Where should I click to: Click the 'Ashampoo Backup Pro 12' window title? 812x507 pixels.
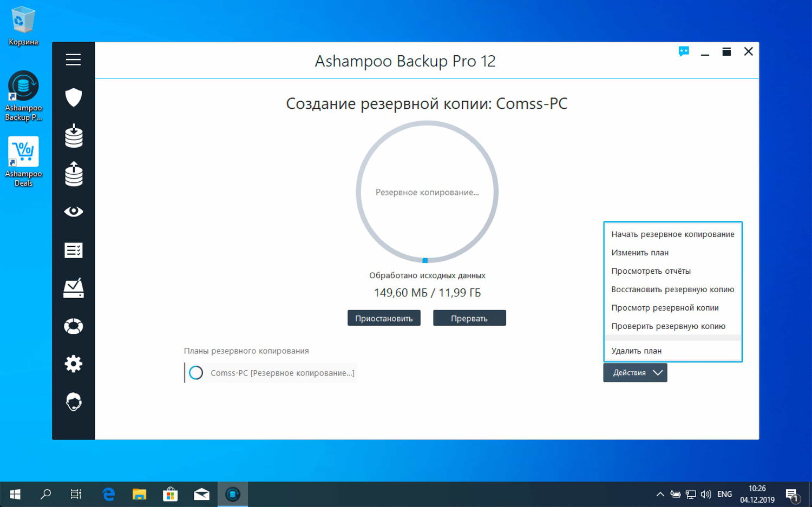405,61
